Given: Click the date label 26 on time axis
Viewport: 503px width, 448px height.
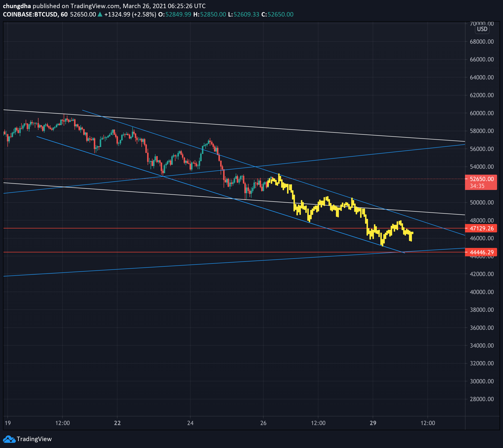Looking at the screenshot, I should (x=263, y=423).
